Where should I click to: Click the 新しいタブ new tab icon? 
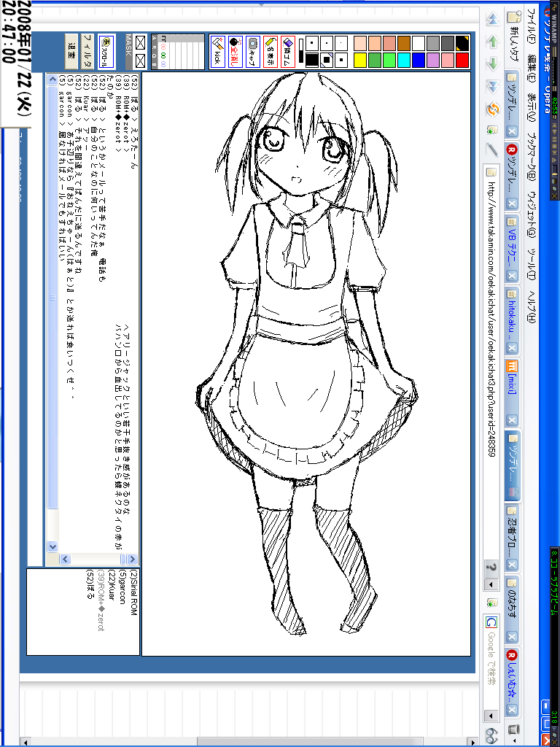(x=513, y=36)
